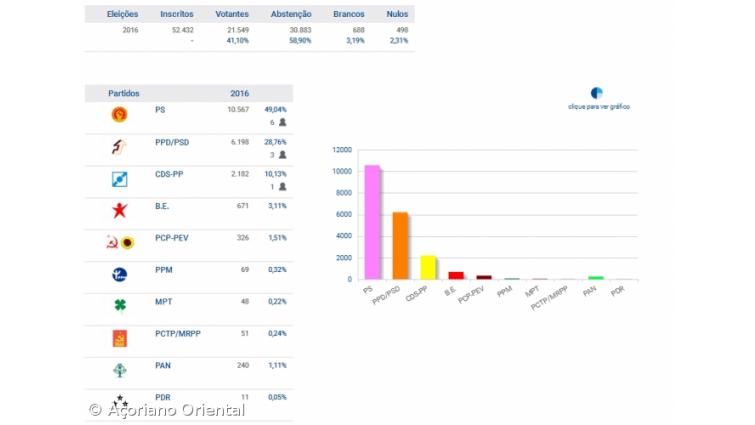The width and height of the screenshot is (755, 425).
Task: Click the yellow CDS-PP chart bar
Action: 428,267
